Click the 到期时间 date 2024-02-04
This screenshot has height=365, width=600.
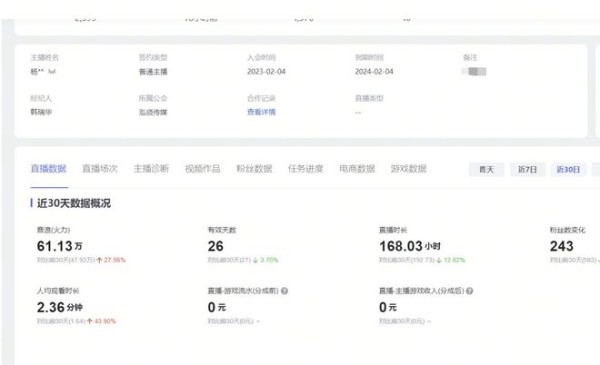(374, 72)
